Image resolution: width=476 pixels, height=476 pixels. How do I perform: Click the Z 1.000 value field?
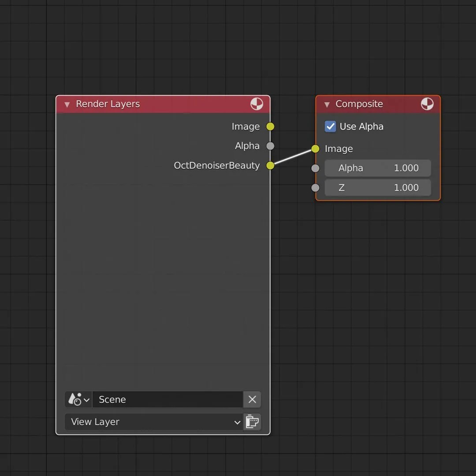point(378,187)
